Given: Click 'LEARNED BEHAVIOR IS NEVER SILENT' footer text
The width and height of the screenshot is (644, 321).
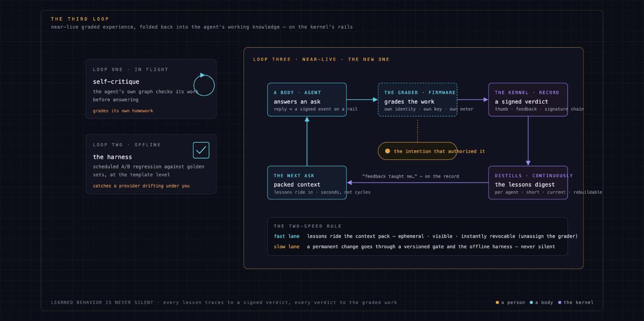Looking at the screenshot, I should pos(102,303).
